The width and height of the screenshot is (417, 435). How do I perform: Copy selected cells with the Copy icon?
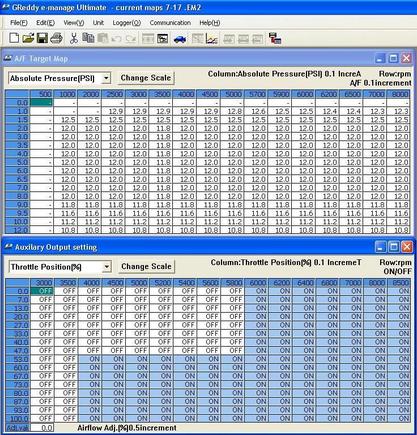point(88,38)
